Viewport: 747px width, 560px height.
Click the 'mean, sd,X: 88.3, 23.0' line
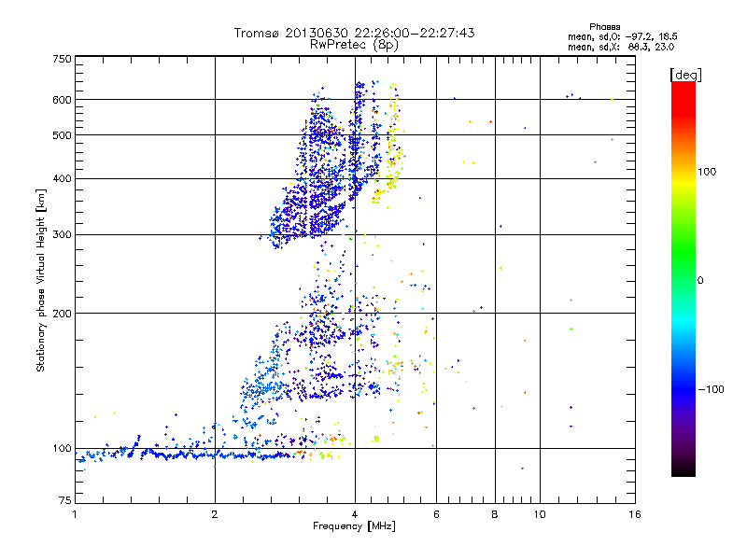point(621,47)
